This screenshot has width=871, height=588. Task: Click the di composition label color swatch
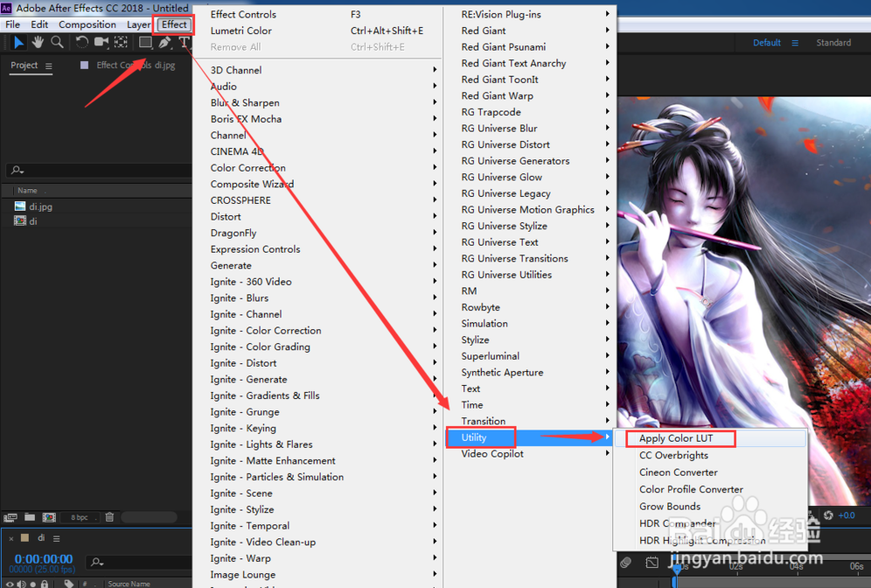tap(24, 538)
